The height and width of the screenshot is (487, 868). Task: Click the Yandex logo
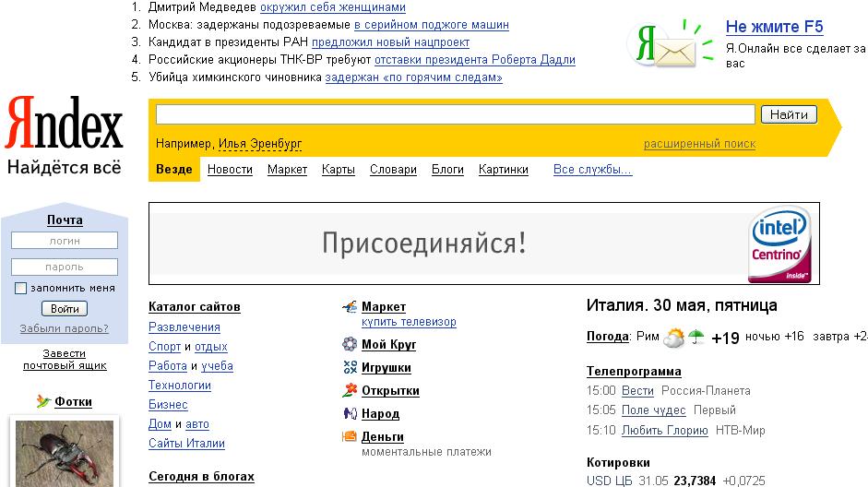[x=65, y=123]
